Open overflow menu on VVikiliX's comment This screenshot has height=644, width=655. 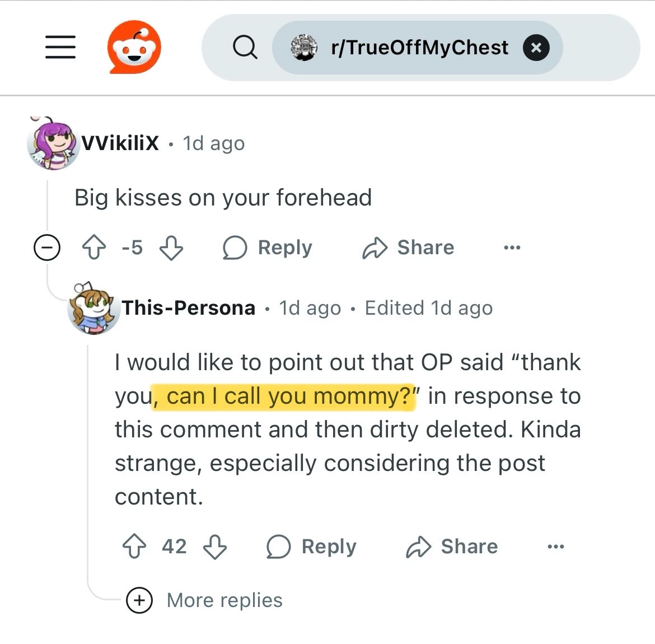point(512,248)
